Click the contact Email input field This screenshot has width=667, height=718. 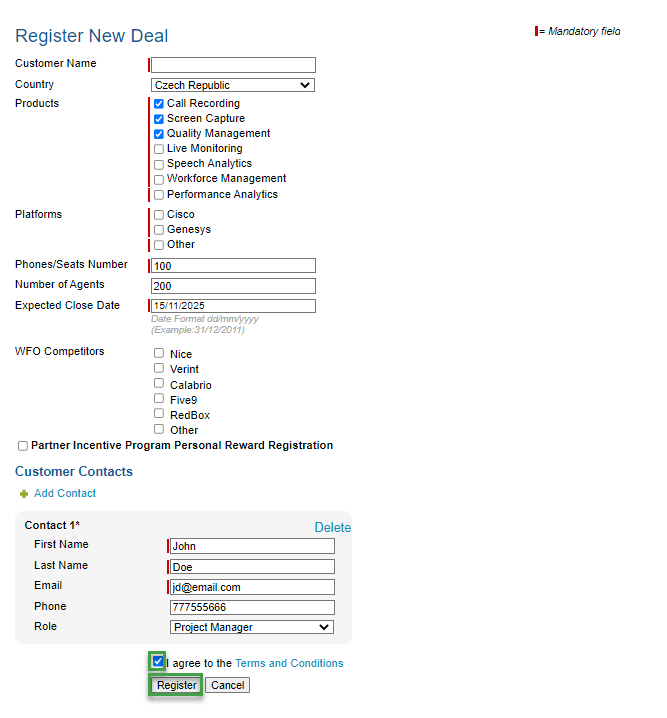click(252, 587)
